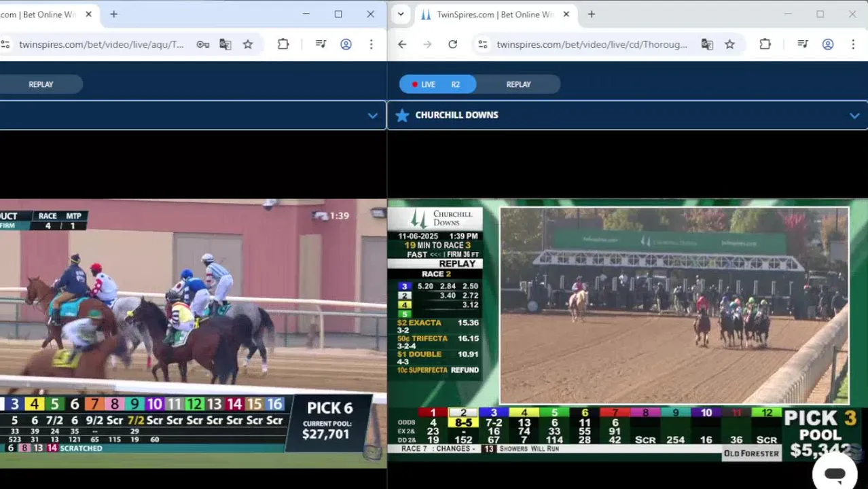Toggle the favorite star for Churchill Downs
Viewport: 868px width, 489px height.
402,115
